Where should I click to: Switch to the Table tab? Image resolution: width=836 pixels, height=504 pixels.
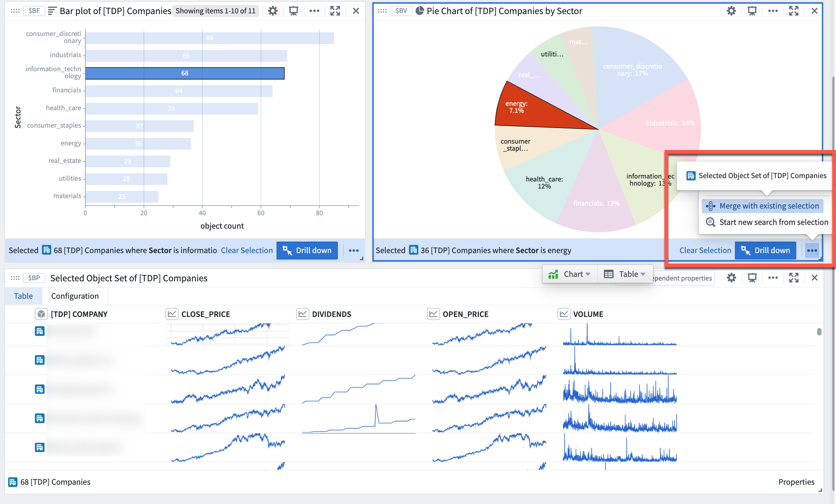coord(23,296)
